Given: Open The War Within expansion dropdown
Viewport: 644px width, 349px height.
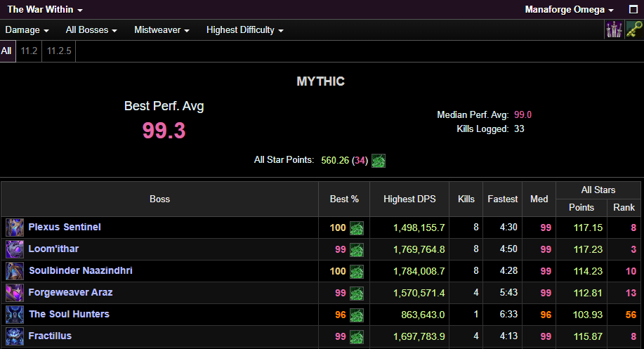Looking at the screenshot, I should click(45, 10).
